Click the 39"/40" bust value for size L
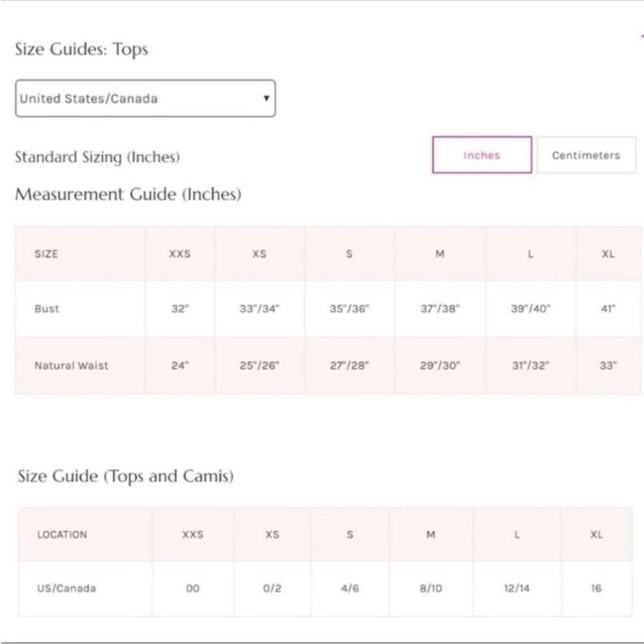Viewport: 644px width, 644px height. [x=530, y=308]
